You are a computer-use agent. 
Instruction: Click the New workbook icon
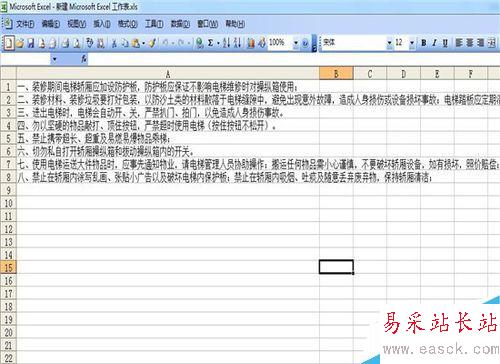(9, 43)
